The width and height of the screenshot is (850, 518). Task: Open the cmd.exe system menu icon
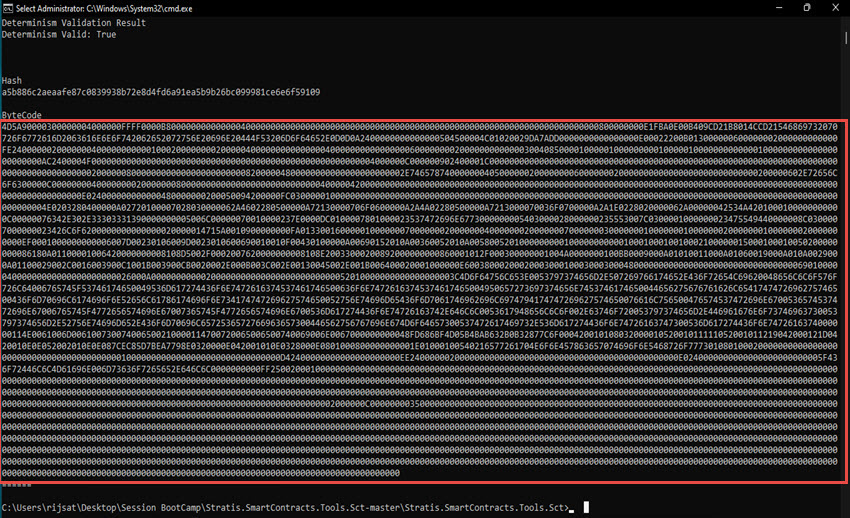click(8, 8)
